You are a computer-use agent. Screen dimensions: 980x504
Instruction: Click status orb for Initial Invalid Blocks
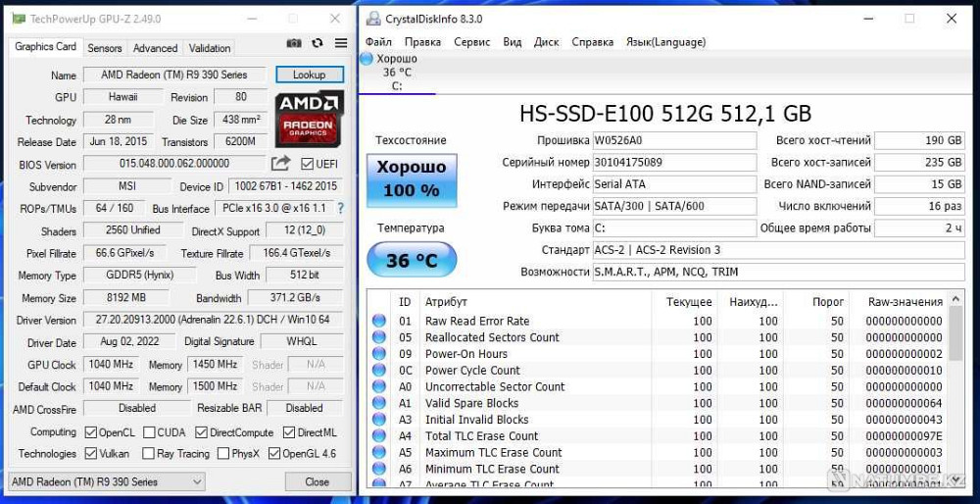(x=379, y=420)
